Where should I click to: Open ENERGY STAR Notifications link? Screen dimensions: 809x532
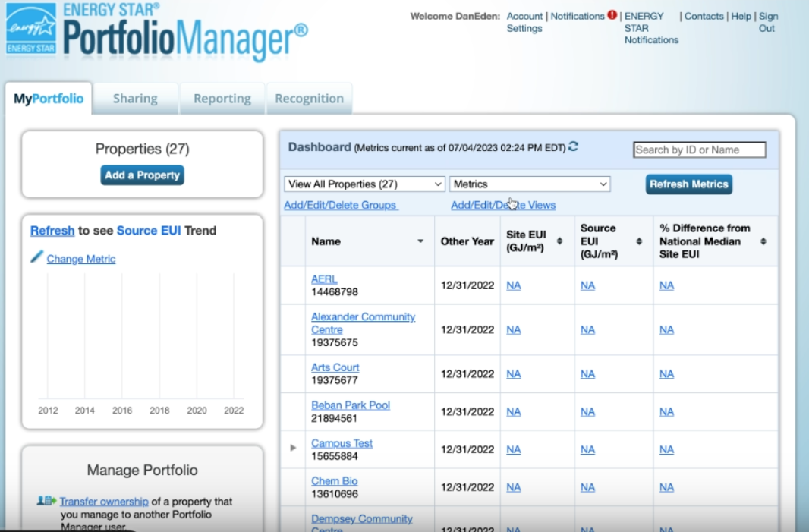(x=651, y=28)
